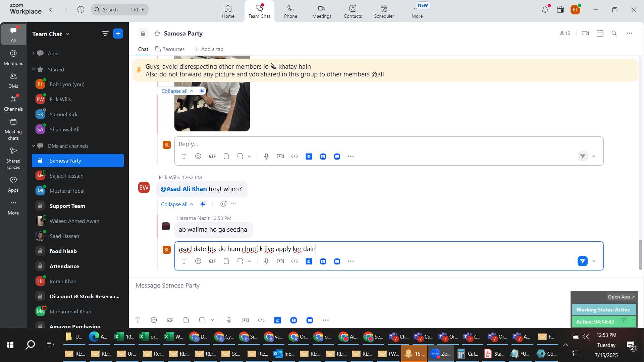Open the screenshot dropdown arrow in active reply box

coord(250,261)
